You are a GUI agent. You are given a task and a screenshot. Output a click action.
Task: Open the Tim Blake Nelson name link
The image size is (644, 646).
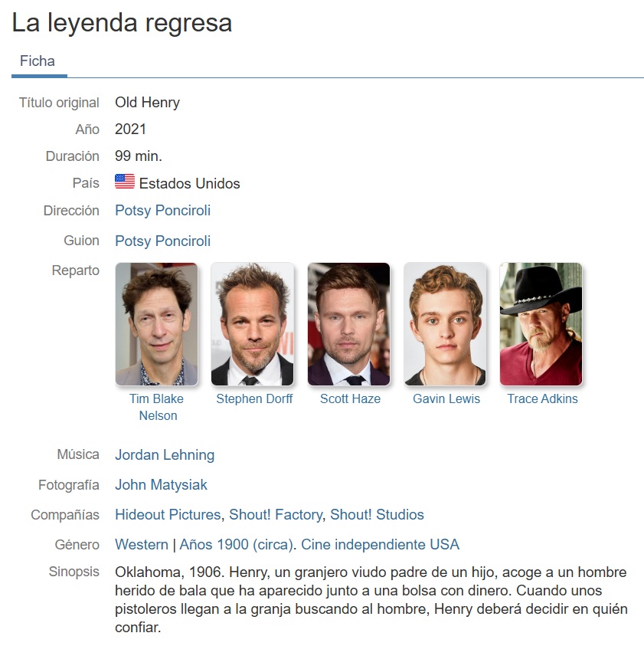coord(157,407)
